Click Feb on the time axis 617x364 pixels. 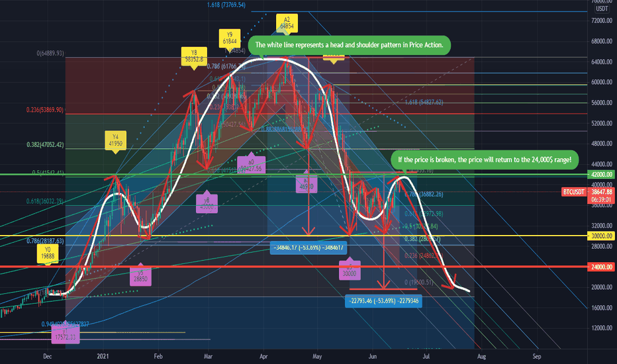pyautogui.click(x=158, y=357)
